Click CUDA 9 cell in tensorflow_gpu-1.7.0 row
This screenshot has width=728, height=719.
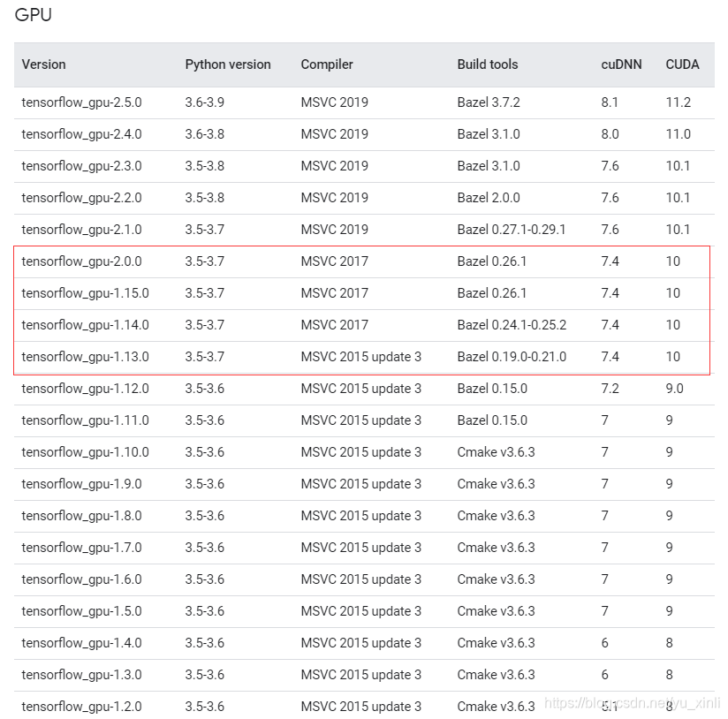[x=670, y=548]
